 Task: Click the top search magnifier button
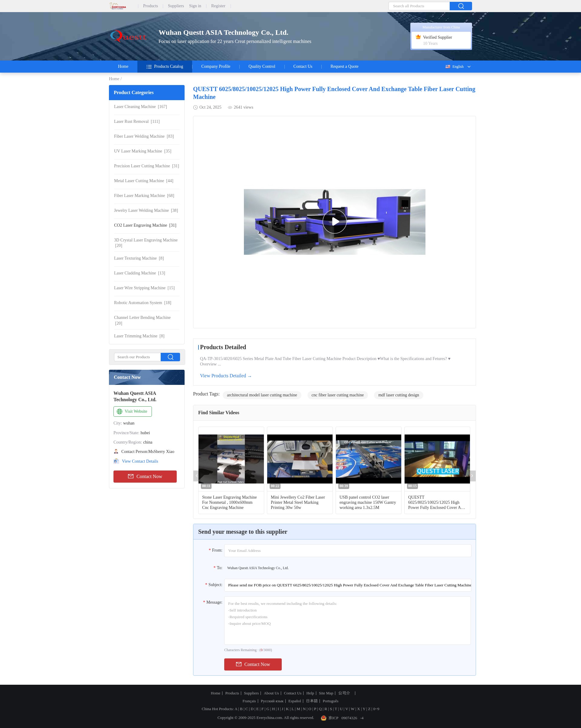pos(461,6)
